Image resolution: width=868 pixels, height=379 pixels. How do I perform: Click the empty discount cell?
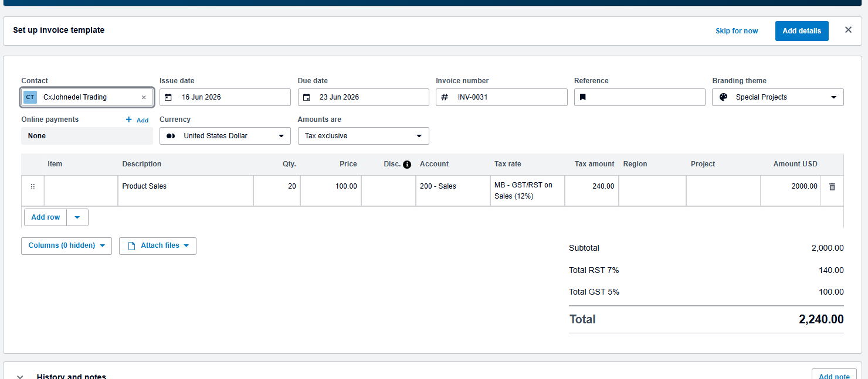(x=389, y=191)
